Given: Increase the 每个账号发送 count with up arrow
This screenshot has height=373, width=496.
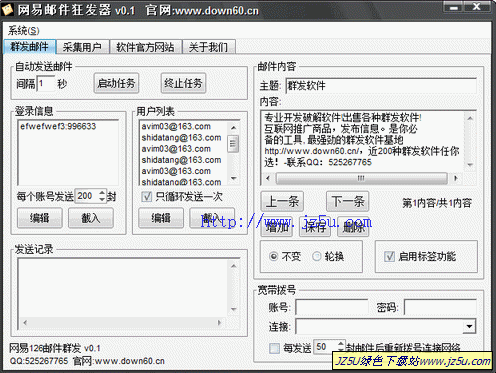Looking at the screenshot, I should 102,192.
